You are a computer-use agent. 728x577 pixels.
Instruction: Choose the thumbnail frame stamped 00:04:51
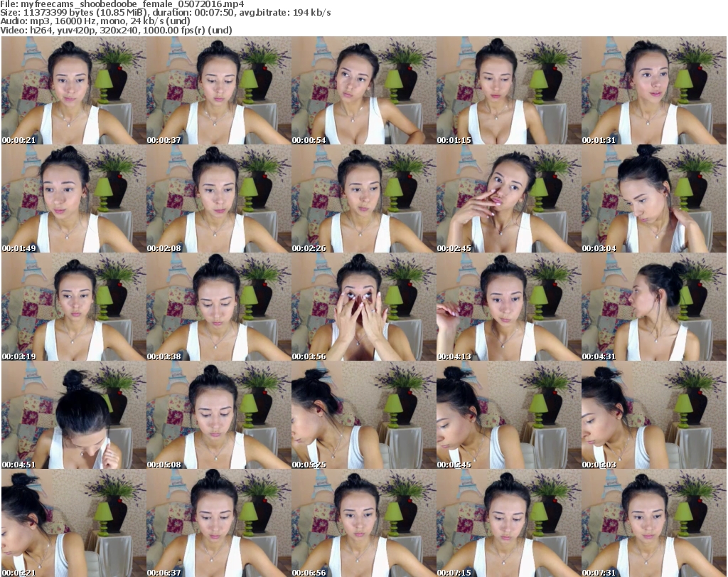point(73,415)
